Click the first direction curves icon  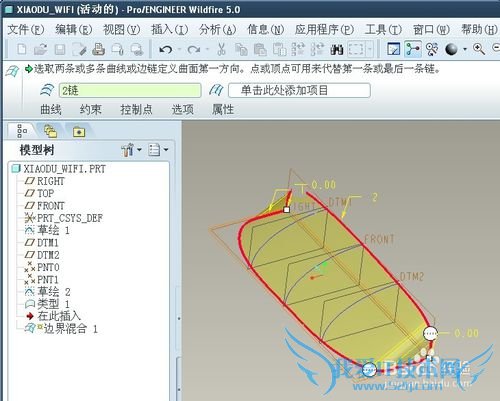pos(47,90)
